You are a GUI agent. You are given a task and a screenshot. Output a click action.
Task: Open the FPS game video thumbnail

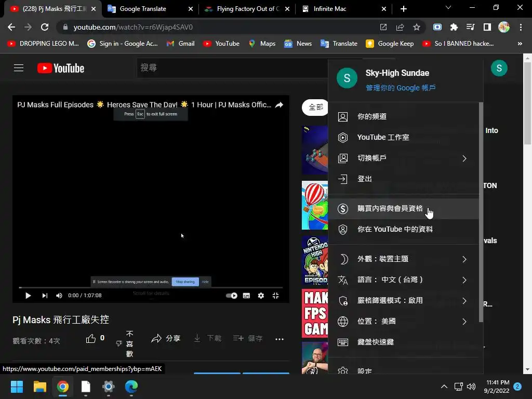pos(315,313)
